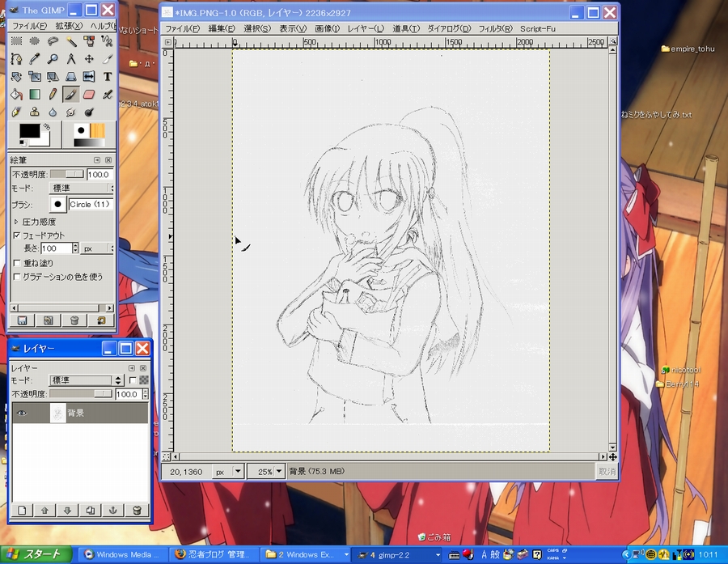Image resolution: width=728 pixels, height=564 pixels.
Task: Adjust the paintbrush 不透明度 opacity slider
Action: 67,174
